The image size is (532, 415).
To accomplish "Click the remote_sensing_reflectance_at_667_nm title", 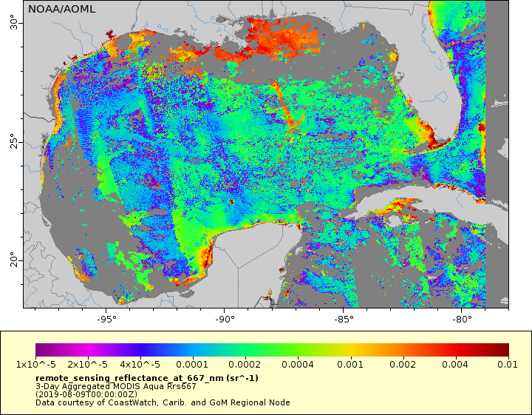I will 147,378.
